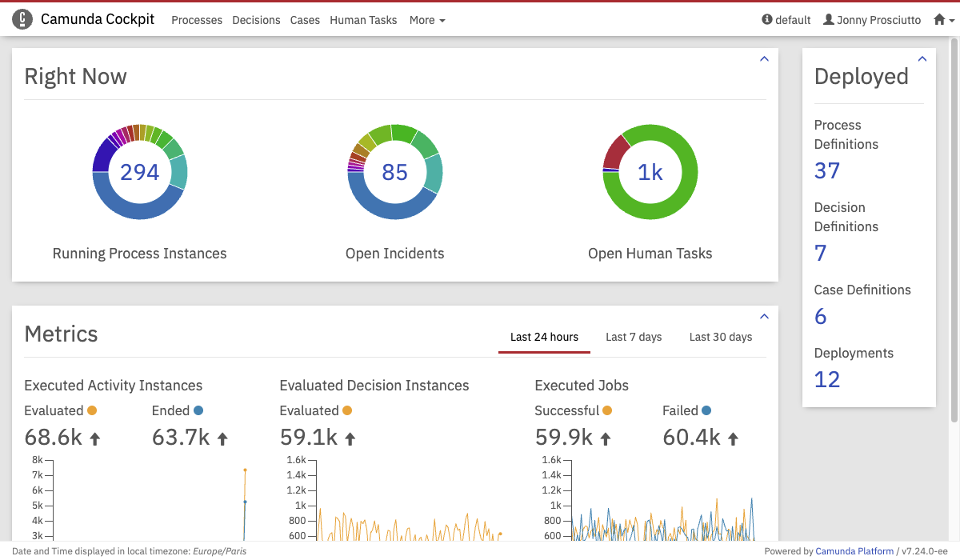Expand the More dropdown menu
Viewport: 960px width, 560px height.
[x=427, y=20]
